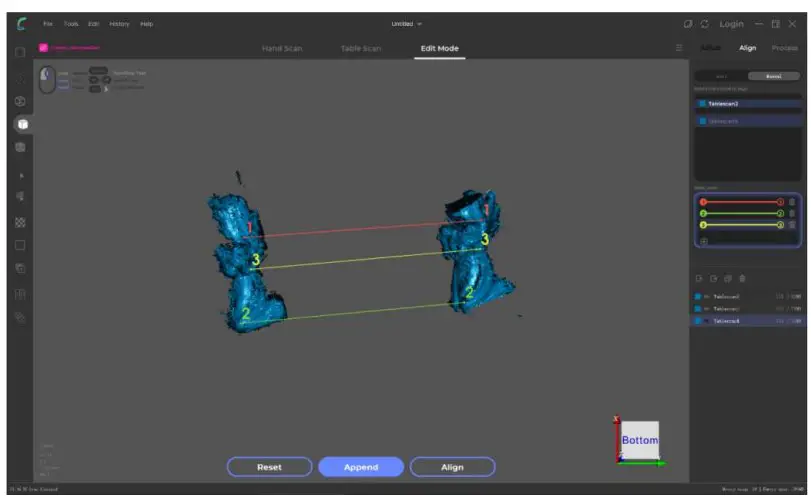Viewport: 811px width, 501px height.
Task: Toggle the pink checkbox in the top-left
Action: click(x=43, y=48)
